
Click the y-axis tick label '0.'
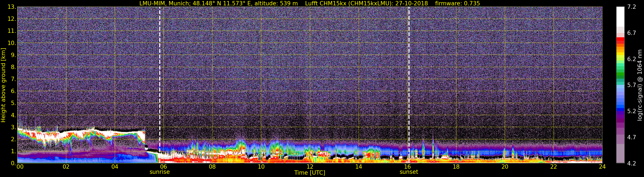click(13, 163)
